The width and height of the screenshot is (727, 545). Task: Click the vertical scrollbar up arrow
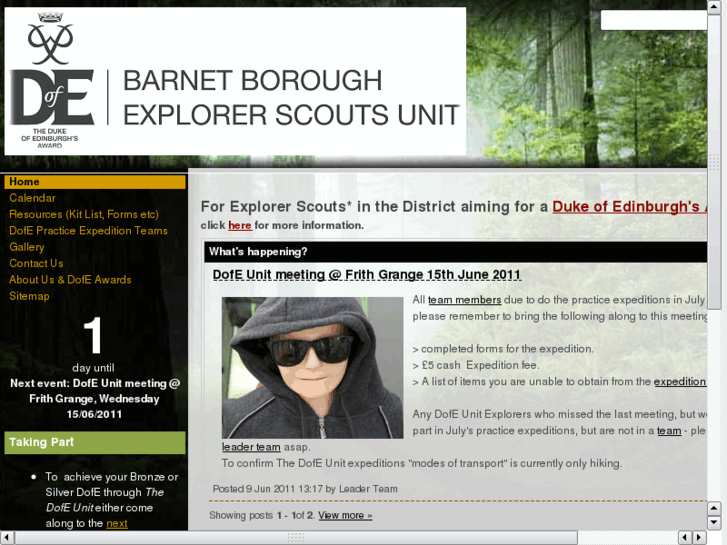(x=714, y=7)
